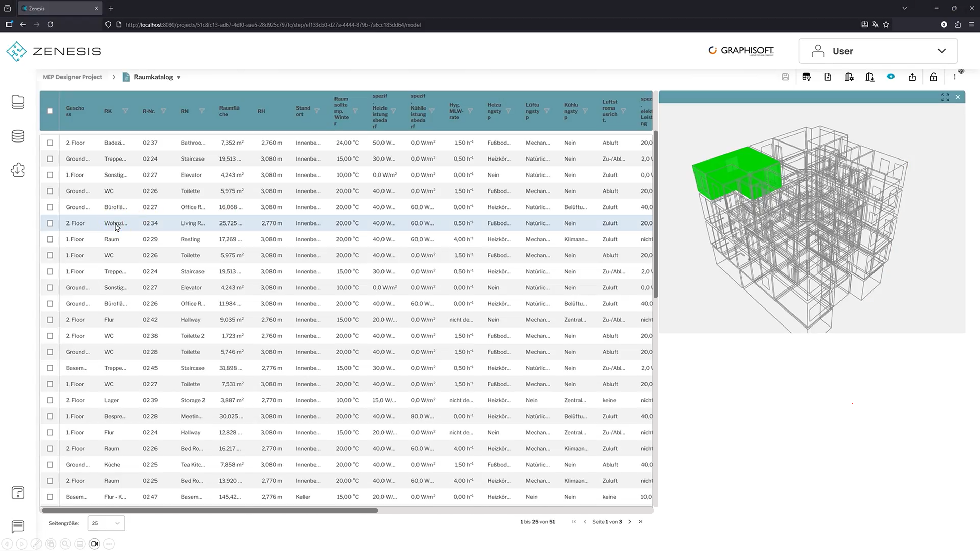The image size is (980, 551).
Task: Click the database icon in left sidebar
Action: point(18,136)
